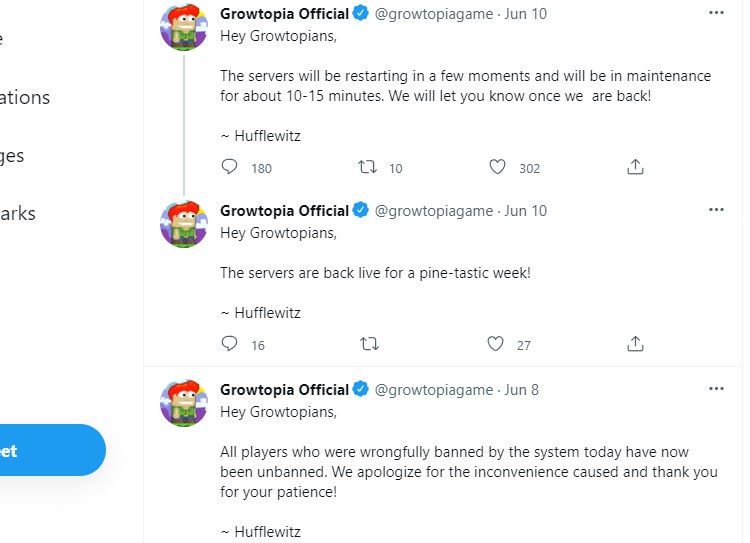750x543 pixels.
Task: Retweet the servers restarting tweet
Action: [x=367, y=167]
